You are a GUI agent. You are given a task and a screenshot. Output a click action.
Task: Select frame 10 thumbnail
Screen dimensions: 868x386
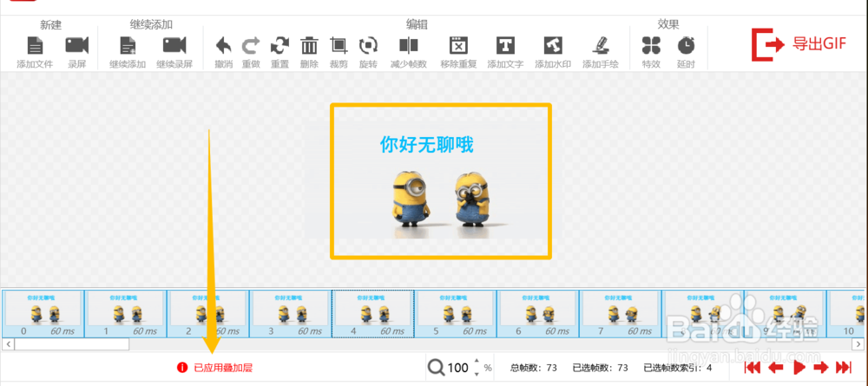pos(847,313)
